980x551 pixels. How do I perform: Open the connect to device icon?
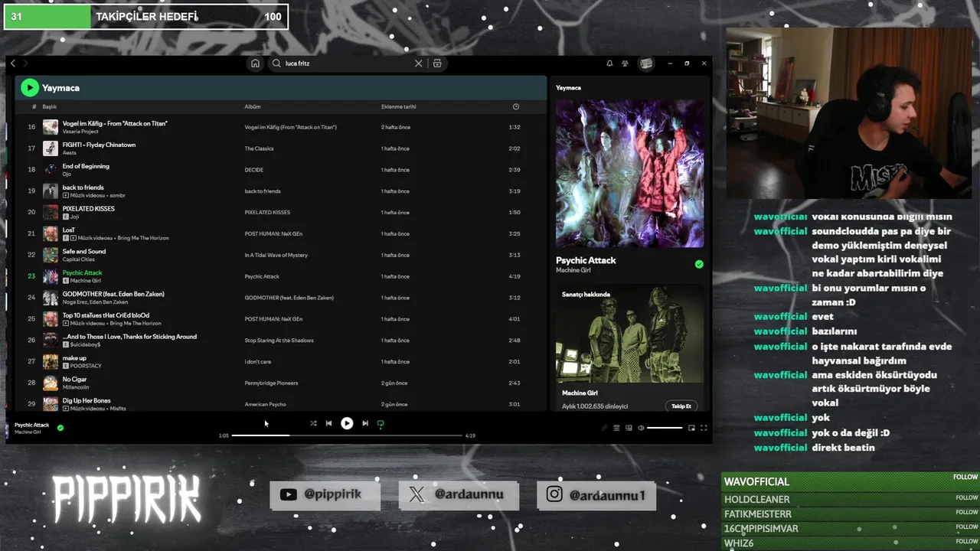point(629,428)
